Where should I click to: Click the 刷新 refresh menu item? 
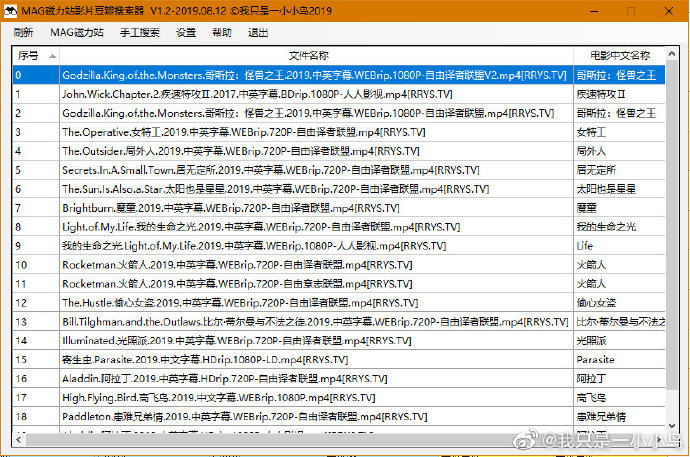(x=23, y=33)
